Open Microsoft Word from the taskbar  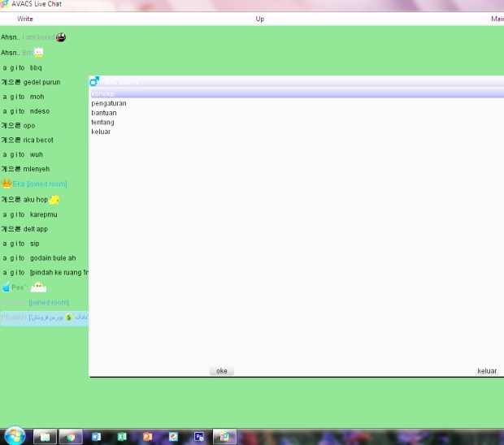coord(97,437)
